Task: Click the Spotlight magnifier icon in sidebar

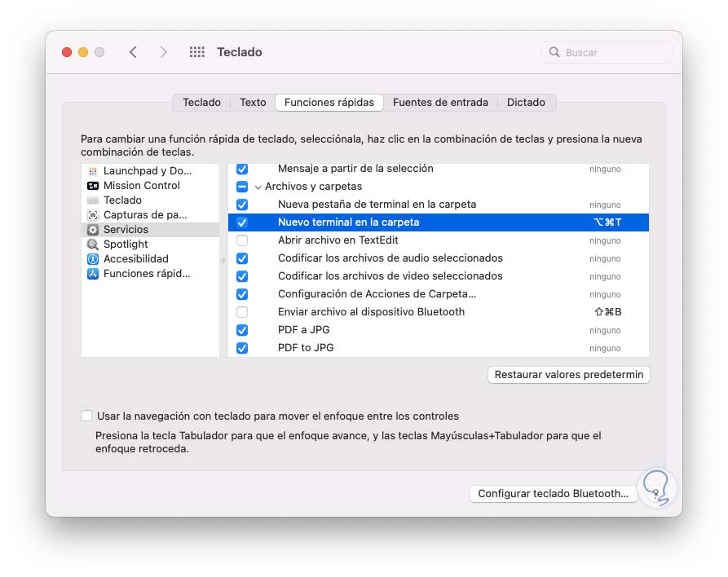Action: 93,244
